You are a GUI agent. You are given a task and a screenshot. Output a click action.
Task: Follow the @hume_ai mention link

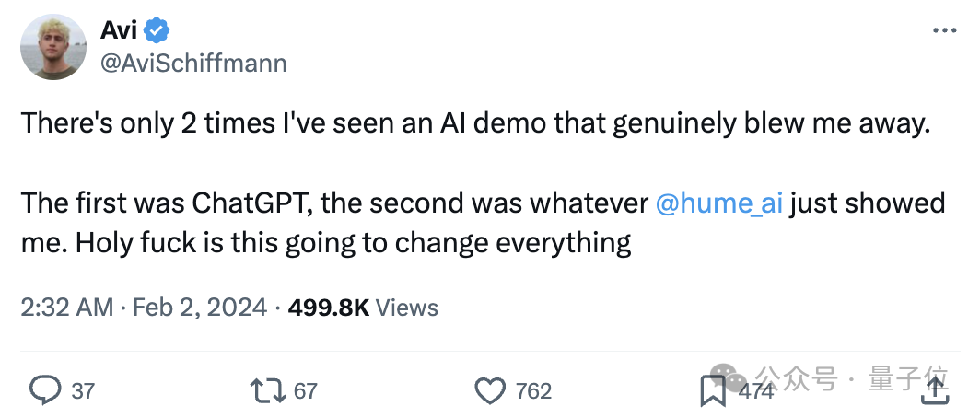(718, 203)
